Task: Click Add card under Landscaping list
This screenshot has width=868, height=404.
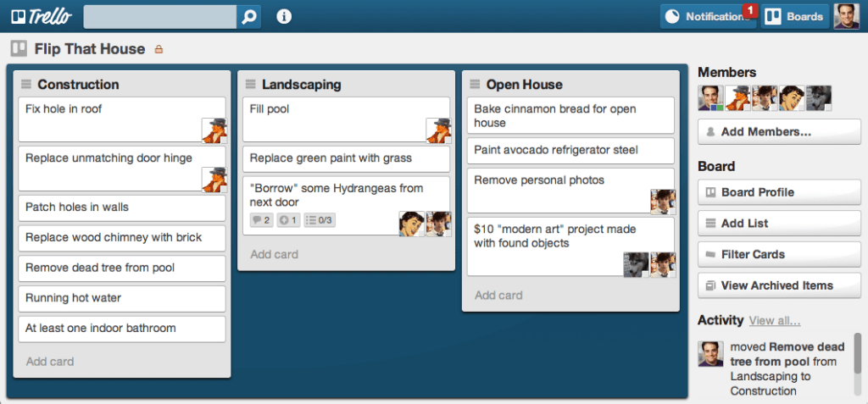Action: pos(274,254)
